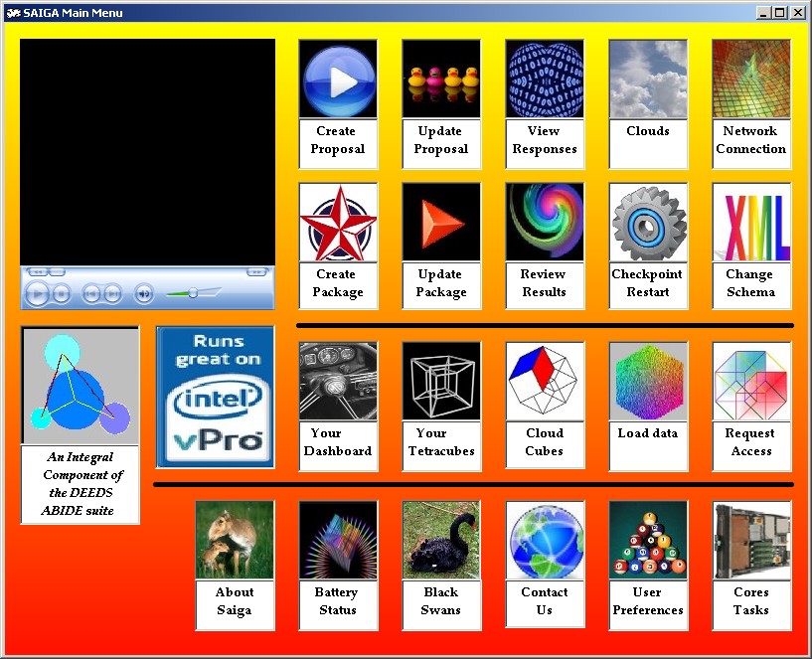Image resolution: width=812 pixels, height=659 pixels.
Task: Click the Network Connection label button
Action: (x=751, y=141)
